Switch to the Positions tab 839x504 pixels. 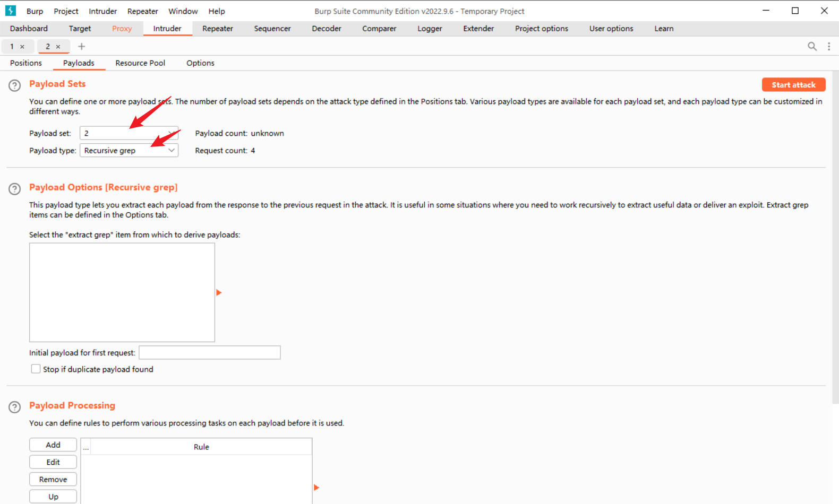tap(25, 63)
